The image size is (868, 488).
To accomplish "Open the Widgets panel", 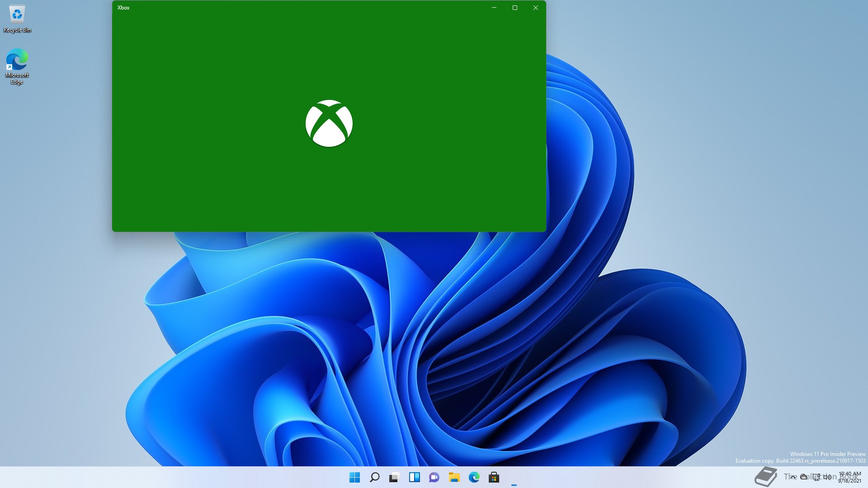I will pos(414,477).
